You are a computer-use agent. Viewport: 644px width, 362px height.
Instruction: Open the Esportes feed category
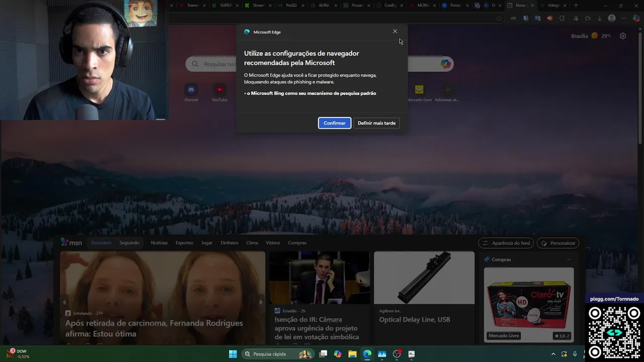[x=184, y=243]
